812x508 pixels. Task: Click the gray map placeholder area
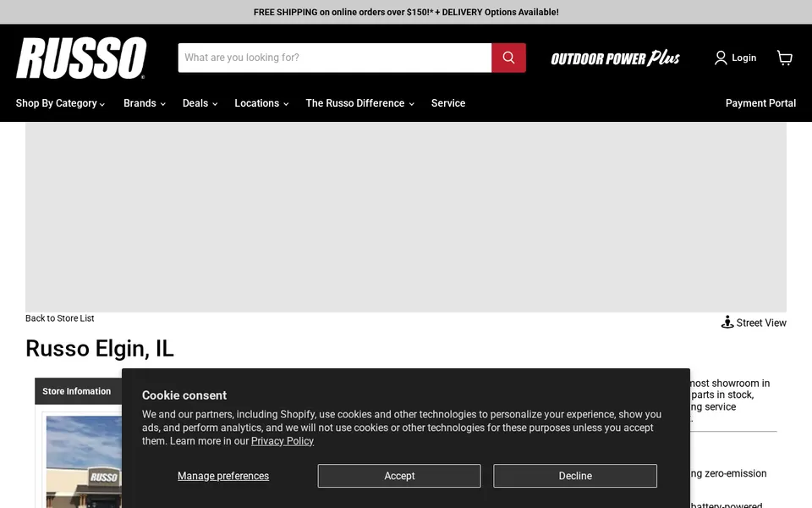click(406, 218)
